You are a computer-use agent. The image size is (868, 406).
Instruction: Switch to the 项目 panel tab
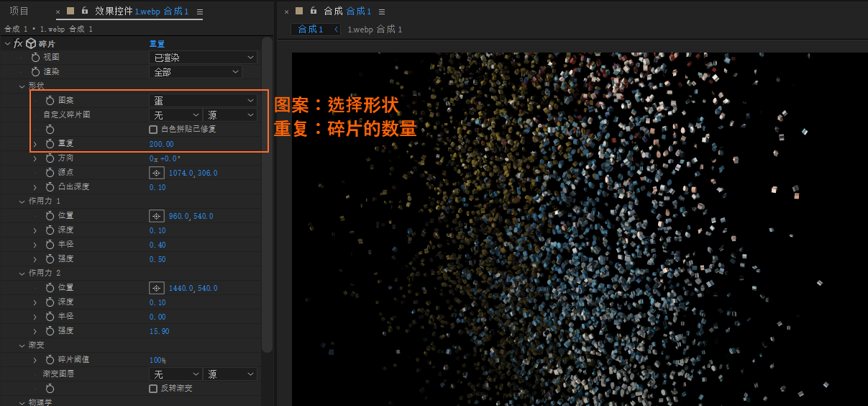coord(19,11)
